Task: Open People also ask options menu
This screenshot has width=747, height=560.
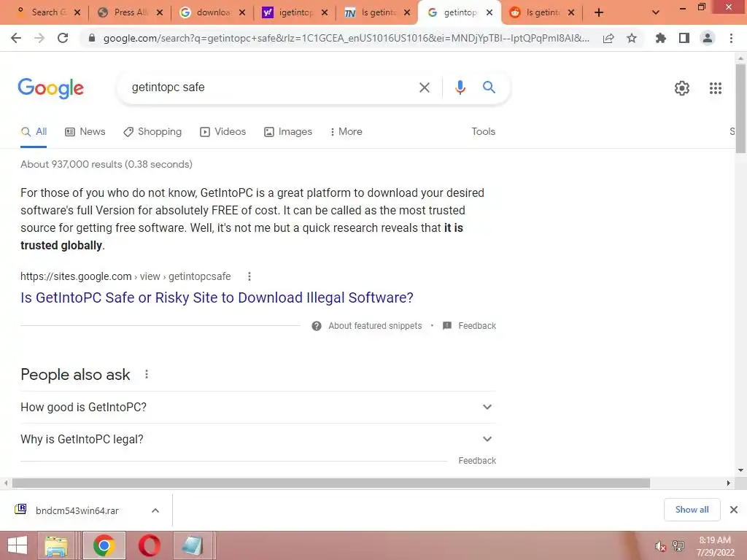Action: [146, 374]
